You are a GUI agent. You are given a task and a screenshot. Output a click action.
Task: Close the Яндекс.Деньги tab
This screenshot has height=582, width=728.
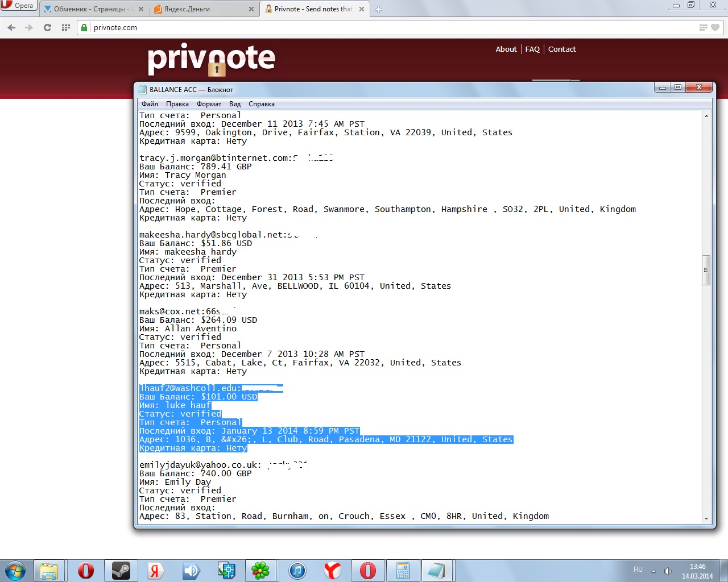coord(251,9)
